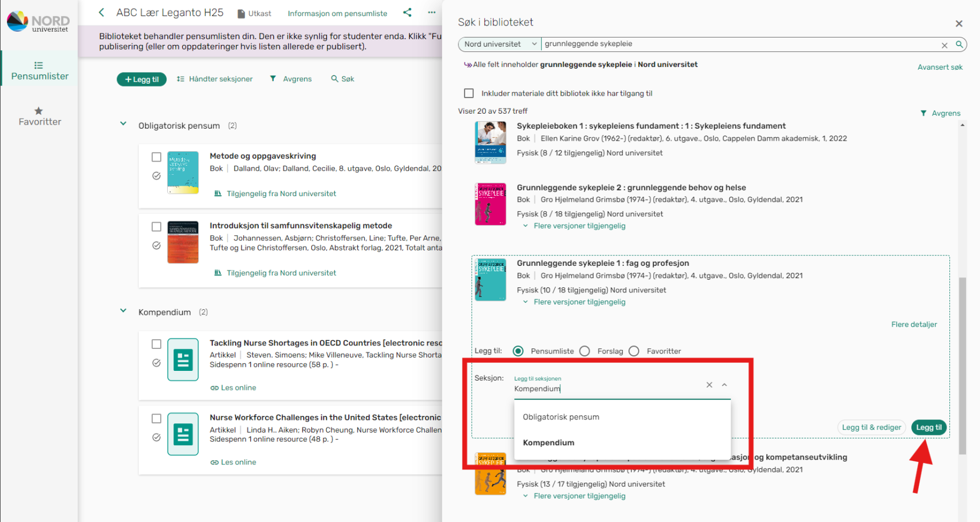This screenshot has width=980, height=522.
Task: Click status check icon for Introduksjon til samfunnsvitenskapelig metode
Action: 156,245
